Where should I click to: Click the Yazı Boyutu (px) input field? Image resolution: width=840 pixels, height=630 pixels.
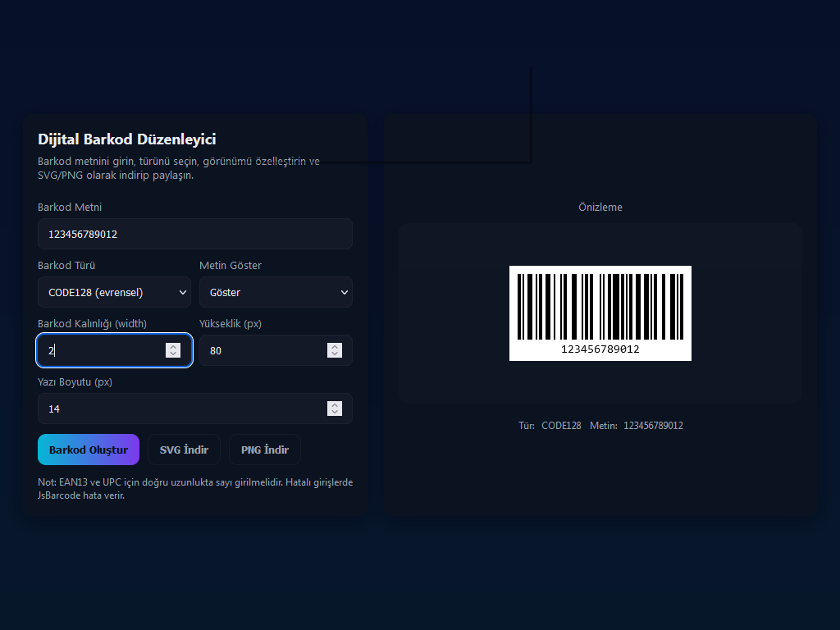(x=180, y=409)
